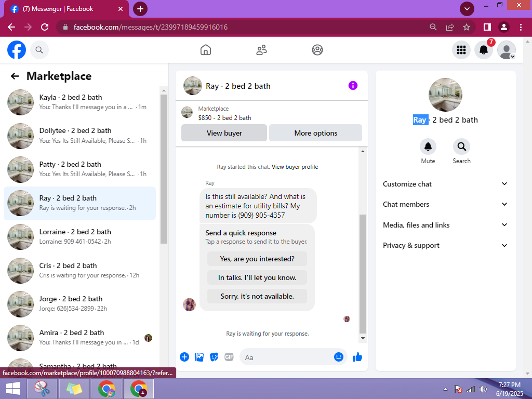Click the browser back arrow

point(11,27)
